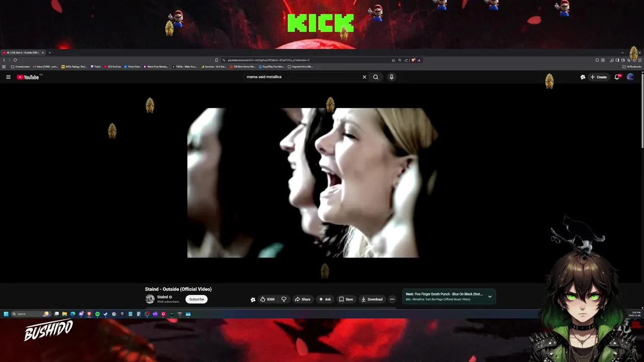This screenshot has width=644, height=362.
Task: Like the Staind video with thumbs up
Action: 268,299
